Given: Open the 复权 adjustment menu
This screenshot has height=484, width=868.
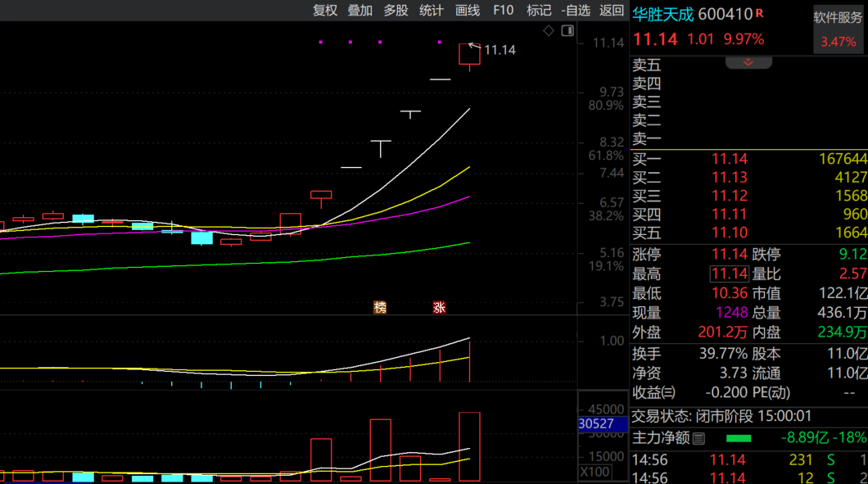Looking at the screenshot, I should tap(325, 11).
